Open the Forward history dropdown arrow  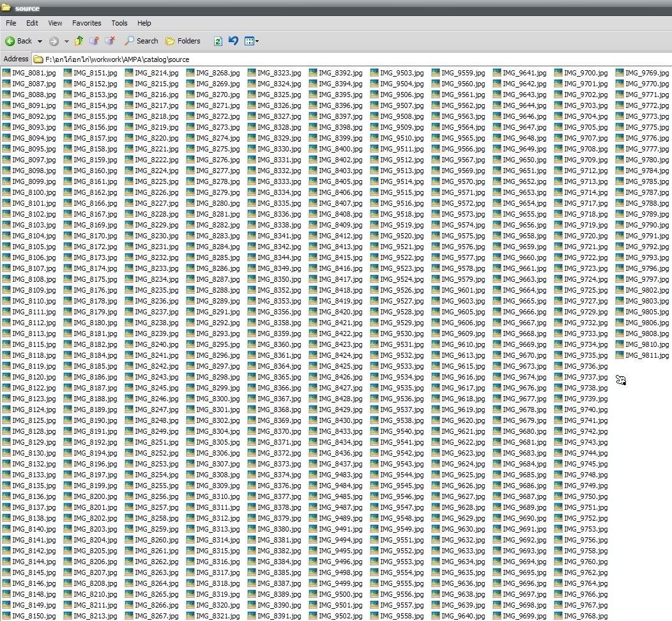[x=66, y=42]
